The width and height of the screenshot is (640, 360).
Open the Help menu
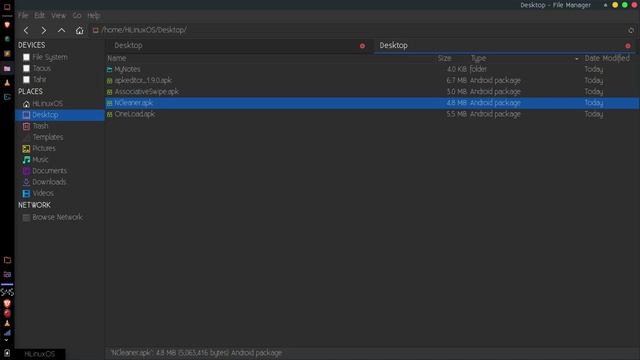click(93, 16)
